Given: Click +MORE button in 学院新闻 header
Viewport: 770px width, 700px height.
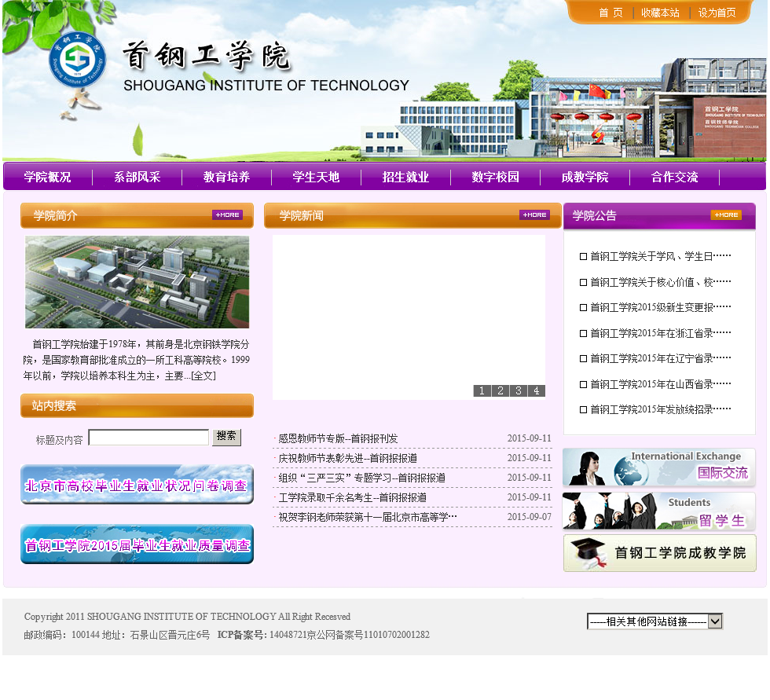Looking at the screenshot, I should pos(534,215).
